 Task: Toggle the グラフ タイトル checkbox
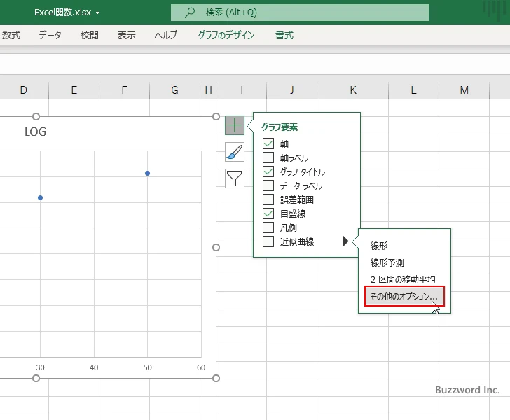pos(268,171)
